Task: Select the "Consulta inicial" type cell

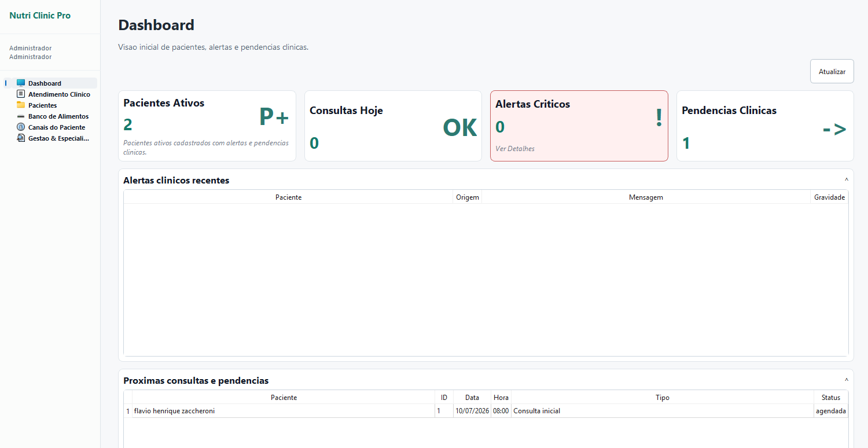Action: tap(663, 411)
